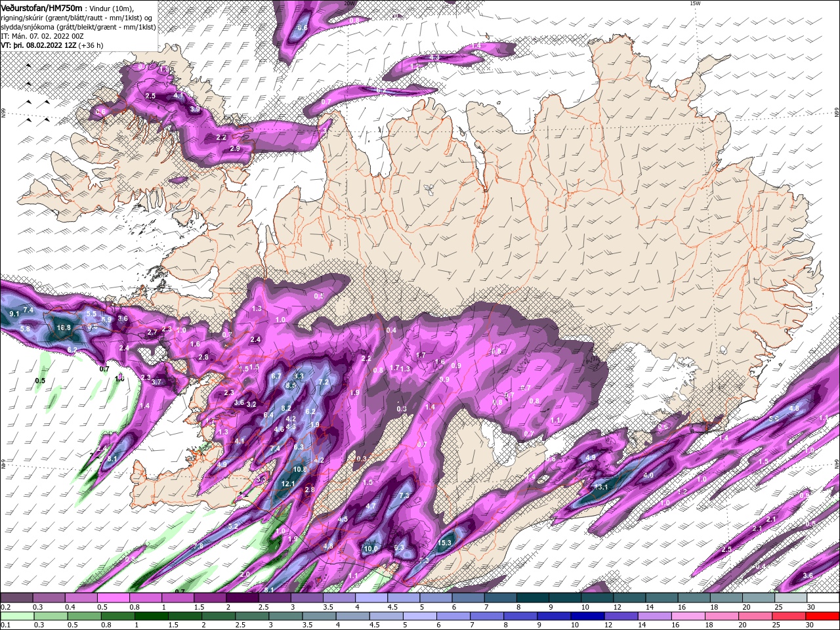840x630 pixels.
Task: Pick the dark purple 2–2.5 mm snow legend swatch
Action: click(242, 598)
